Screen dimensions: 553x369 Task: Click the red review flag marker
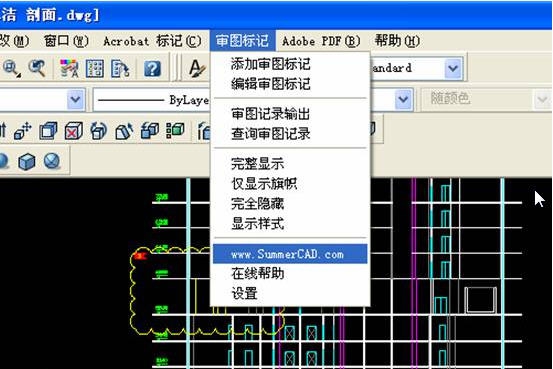point(141,256)
